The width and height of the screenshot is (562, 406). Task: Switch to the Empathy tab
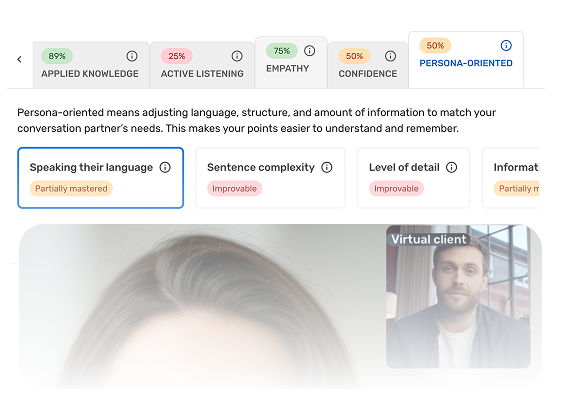tap(291, 62)
